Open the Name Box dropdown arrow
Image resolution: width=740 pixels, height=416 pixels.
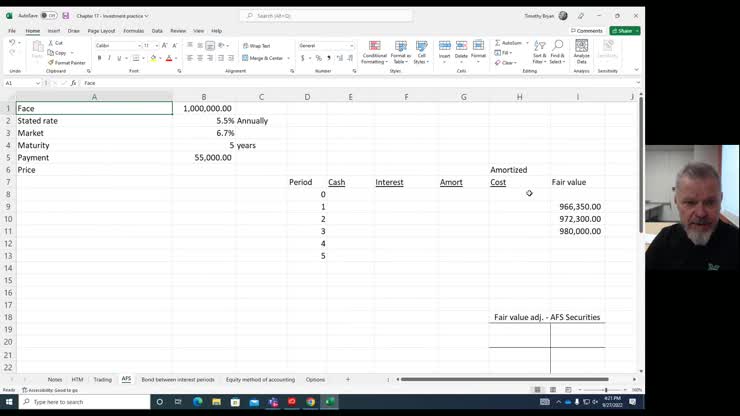pos(38,83)
